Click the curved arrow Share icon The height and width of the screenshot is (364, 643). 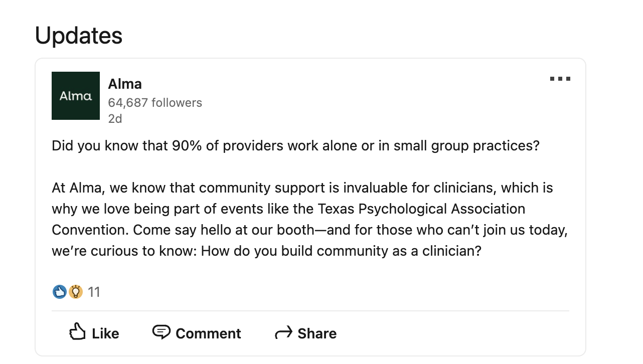(283, 332)
